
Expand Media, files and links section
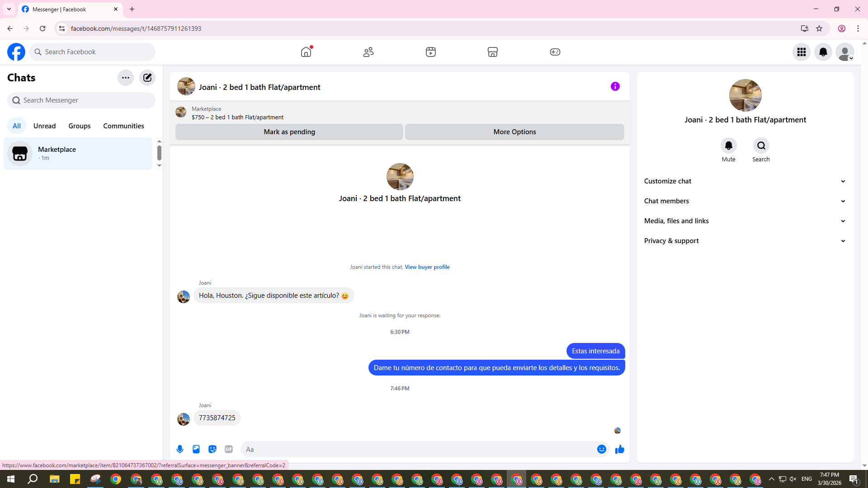[x=745, y=221]
